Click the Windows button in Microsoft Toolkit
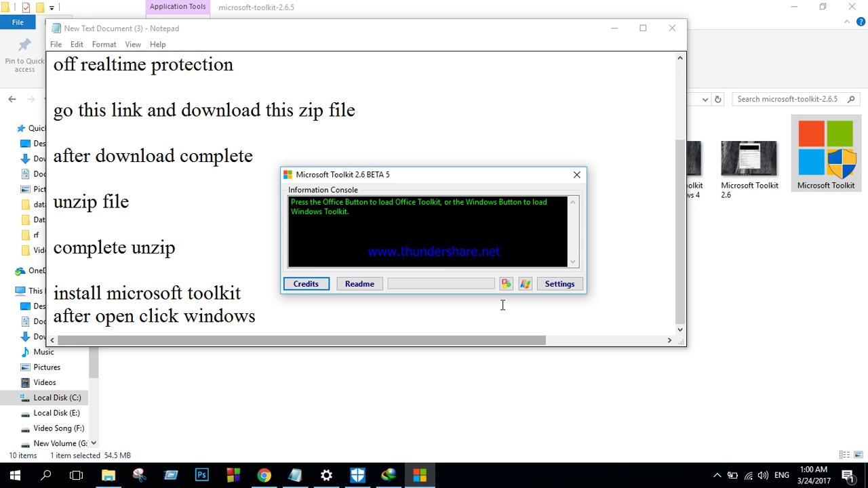This screenshot has width=868, height=488. click(x=525, y=284)
